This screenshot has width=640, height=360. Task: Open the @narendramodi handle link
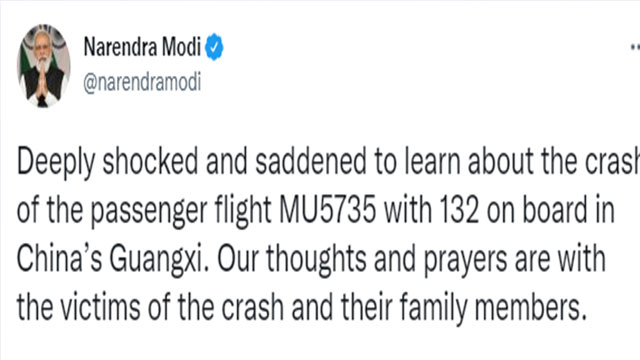(x=142, y=82)
